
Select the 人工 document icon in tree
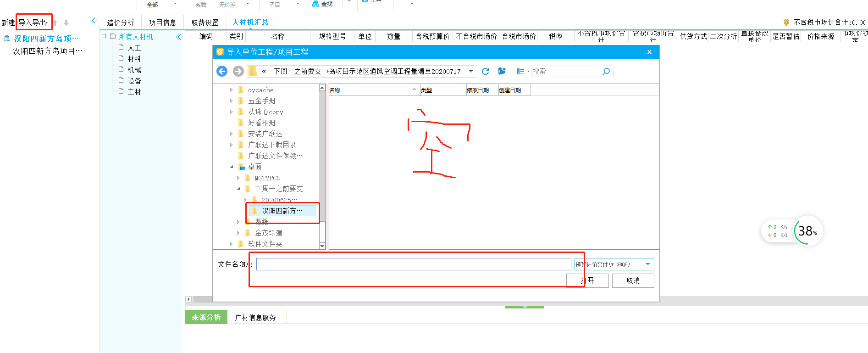tap(121, 47)
